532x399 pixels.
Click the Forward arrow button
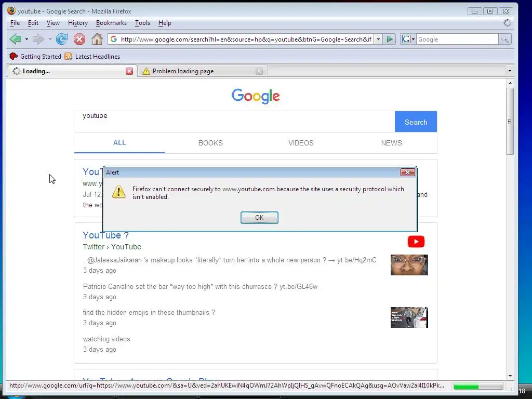(38, 39)
